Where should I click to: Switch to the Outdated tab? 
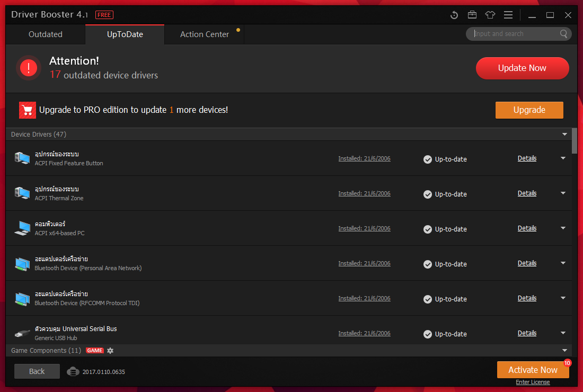pyautogui.click(x=46, y=34)
